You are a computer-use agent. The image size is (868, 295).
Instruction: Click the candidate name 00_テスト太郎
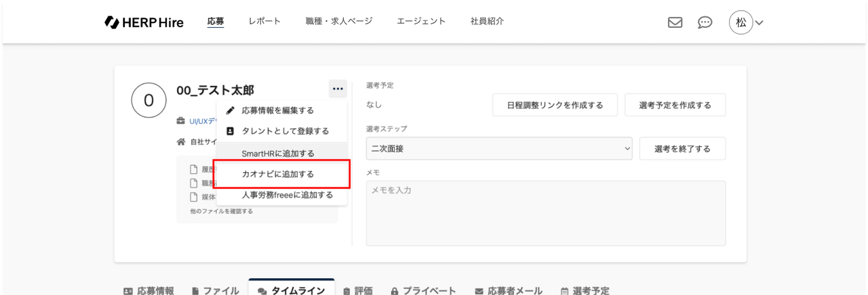point(215,90)
